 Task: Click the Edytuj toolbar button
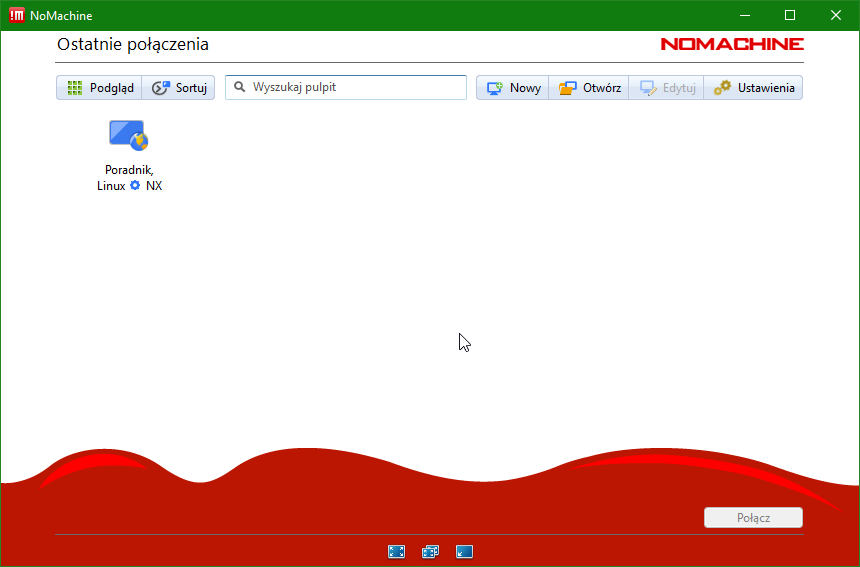click(666, 88)
